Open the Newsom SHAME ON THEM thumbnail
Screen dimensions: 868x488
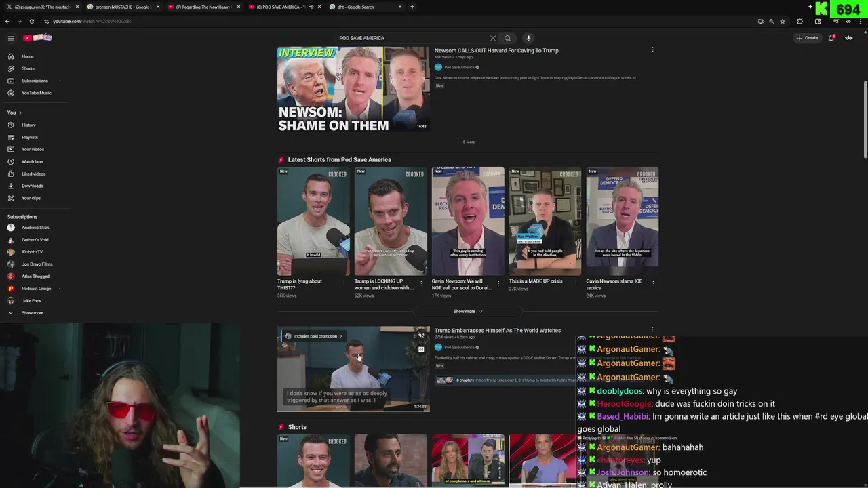coord(353,89)
